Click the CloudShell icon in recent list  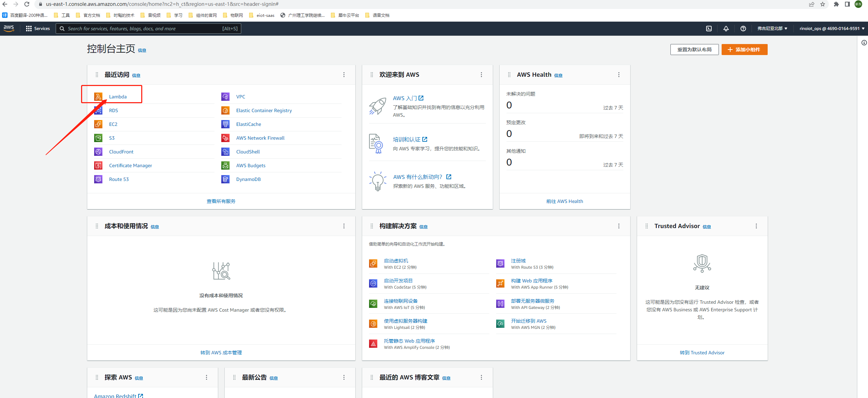(x=225, y=152)
